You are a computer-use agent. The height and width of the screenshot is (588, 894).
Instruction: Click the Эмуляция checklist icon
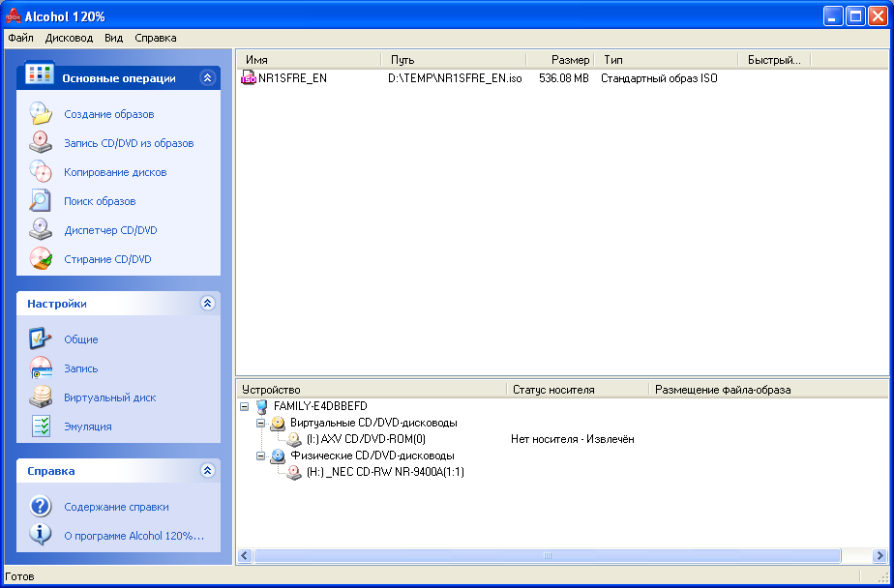coord(41,426)
